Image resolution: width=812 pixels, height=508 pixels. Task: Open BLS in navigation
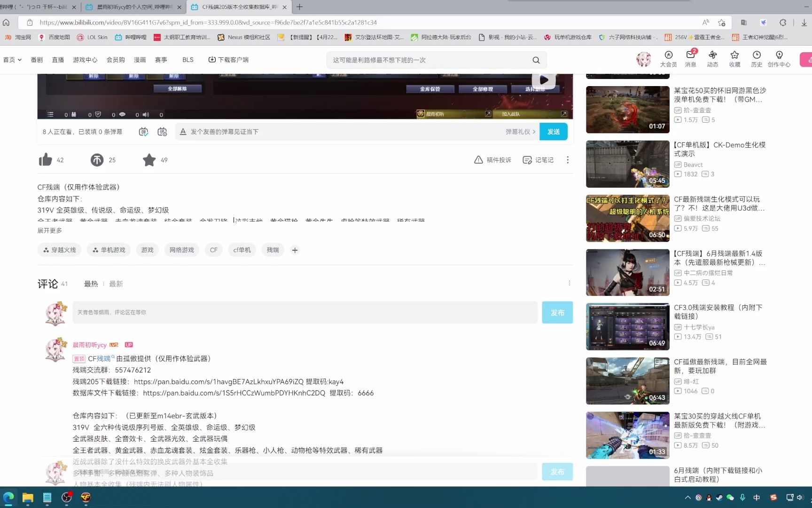click(x=188, y=60)
